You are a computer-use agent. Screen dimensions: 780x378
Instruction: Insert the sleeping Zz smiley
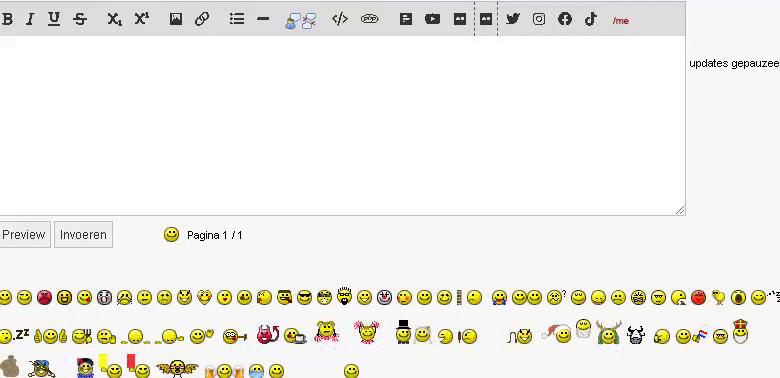pyautogui.click(x=14, y=336)
